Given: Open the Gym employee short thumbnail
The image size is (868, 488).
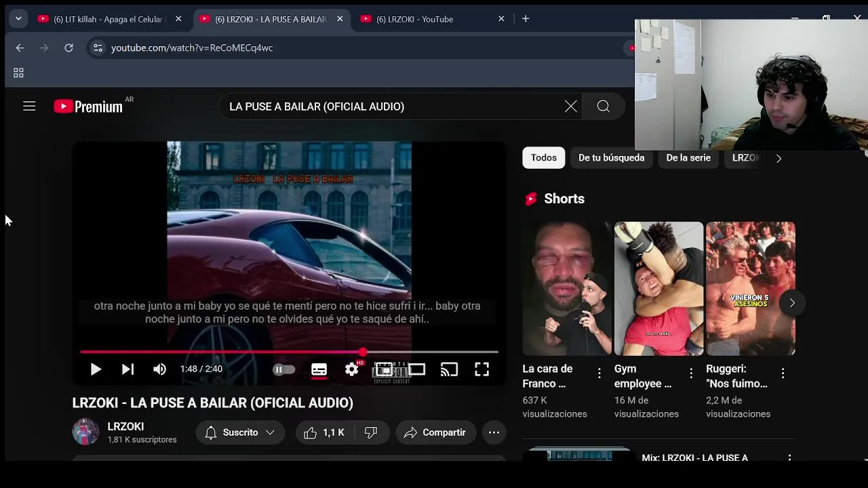Looking at the screenshot, I should (x=658, y=289).
